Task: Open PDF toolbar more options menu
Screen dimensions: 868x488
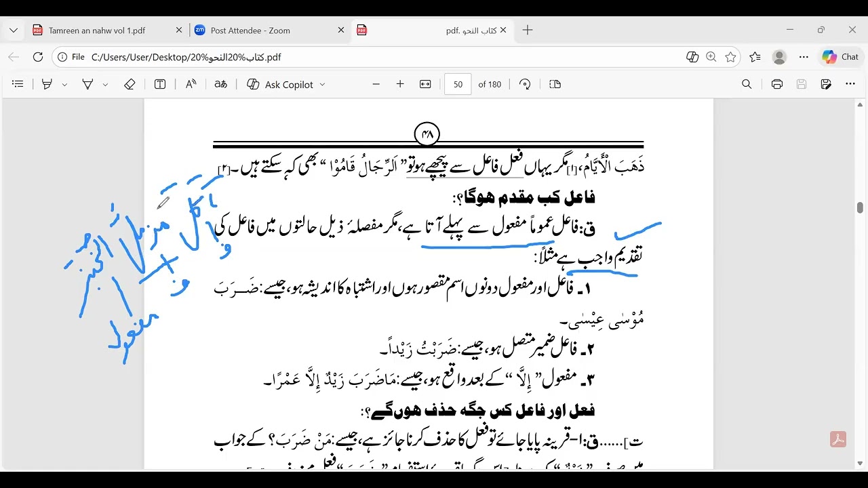Action: tap(850, 84)
